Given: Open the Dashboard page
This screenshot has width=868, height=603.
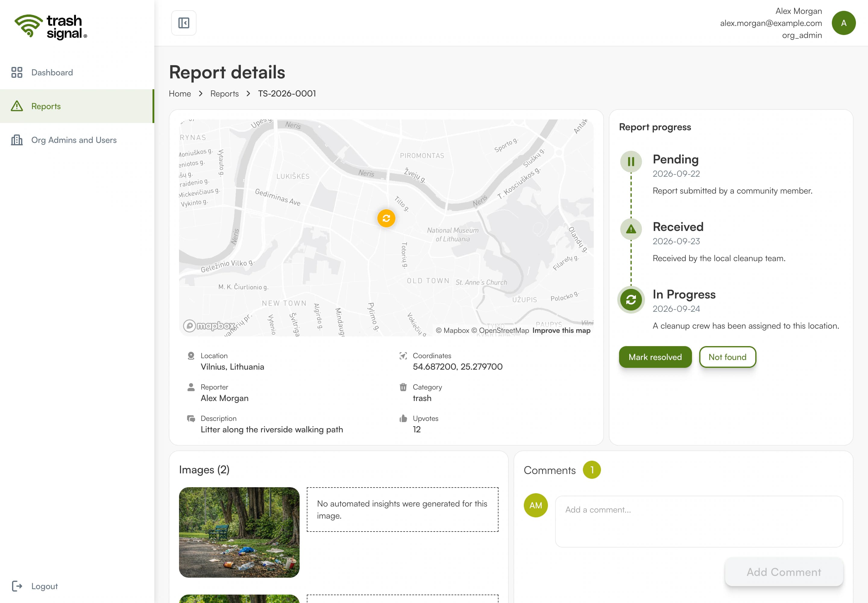Looking at the screenshot, I should pos(77,72).
